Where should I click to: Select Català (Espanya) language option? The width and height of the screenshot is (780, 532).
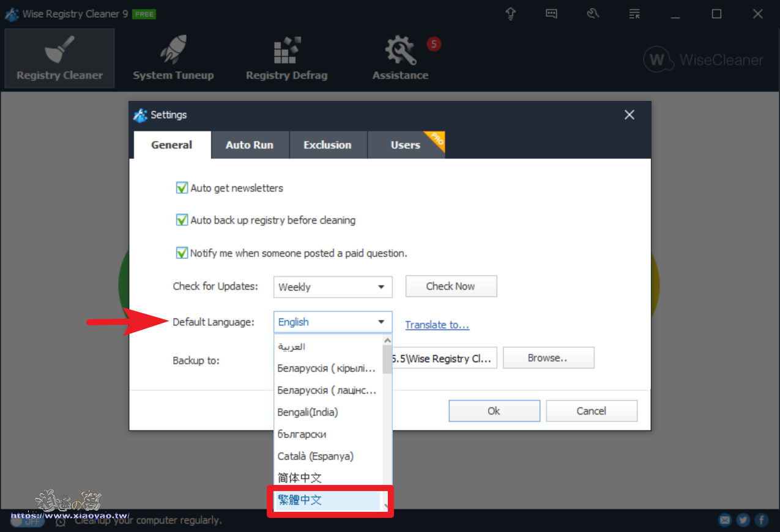[x=328, y=456]
